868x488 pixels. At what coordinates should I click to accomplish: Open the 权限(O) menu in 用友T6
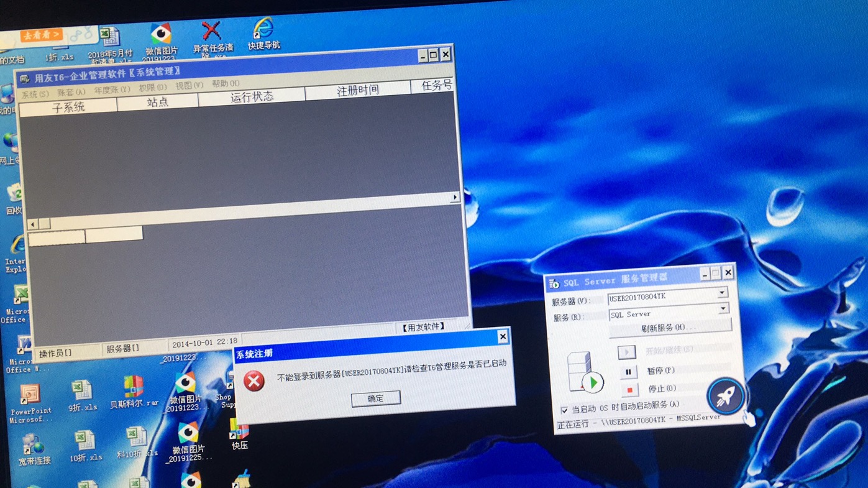click(153, 88)
